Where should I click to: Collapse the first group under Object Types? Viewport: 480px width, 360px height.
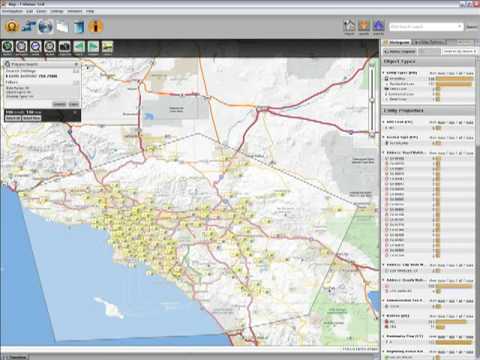pos(384,73)
